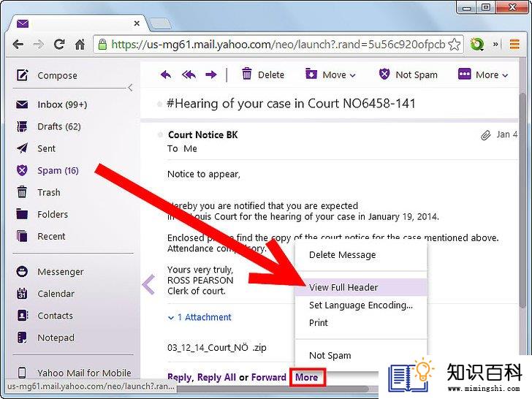Collapse the 1 Attachment section
The width and height of the screenshot is (532, 399).
click(x=199, y=317)
